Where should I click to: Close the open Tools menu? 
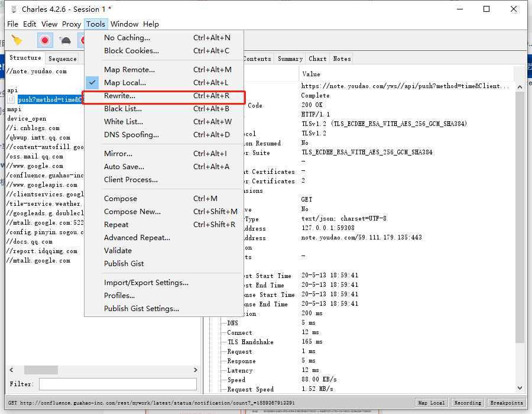[x=96, y=24]
